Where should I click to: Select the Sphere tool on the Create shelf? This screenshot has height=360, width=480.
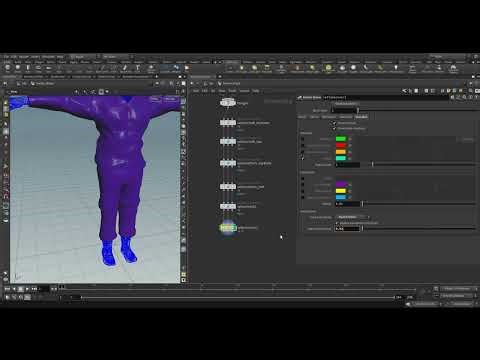coord(18,68)
